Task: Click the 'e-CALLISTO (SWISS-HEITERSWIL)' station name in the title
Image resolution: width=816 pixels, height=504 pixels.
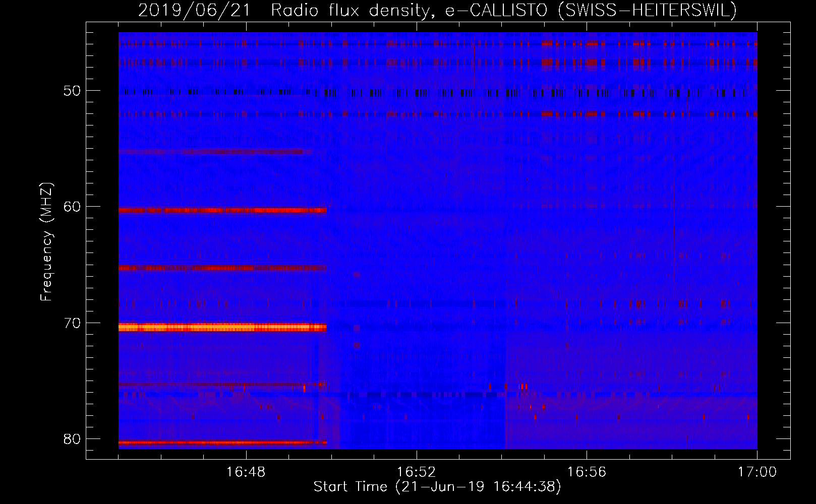Action: (591, 11)
